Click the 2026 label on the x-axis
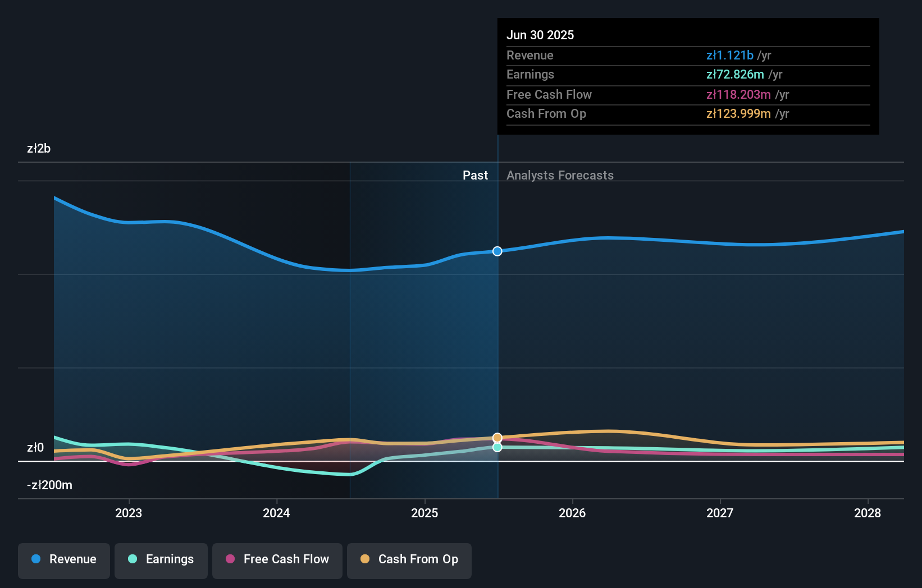922x588 pixels. pyautogui.click(x=572, y=513)
